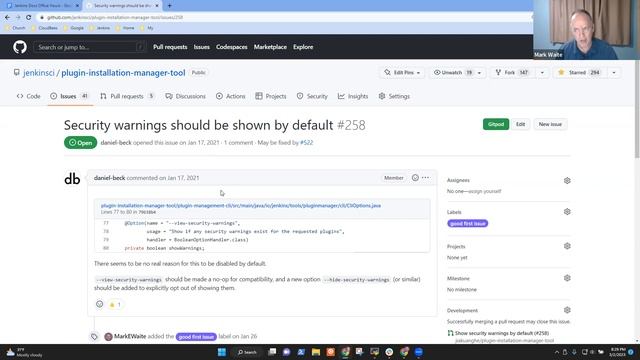The width and height of the screenshot is (640, 360).
Task: Click the Starred button
Action: tap(580, 73)
